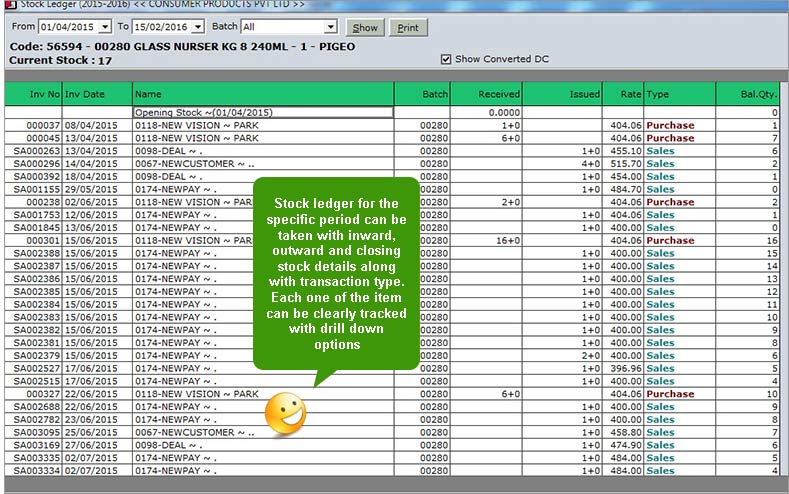Open the To date dropdown arrow
This screenshot has width=789, height=494.
[198, 27]
